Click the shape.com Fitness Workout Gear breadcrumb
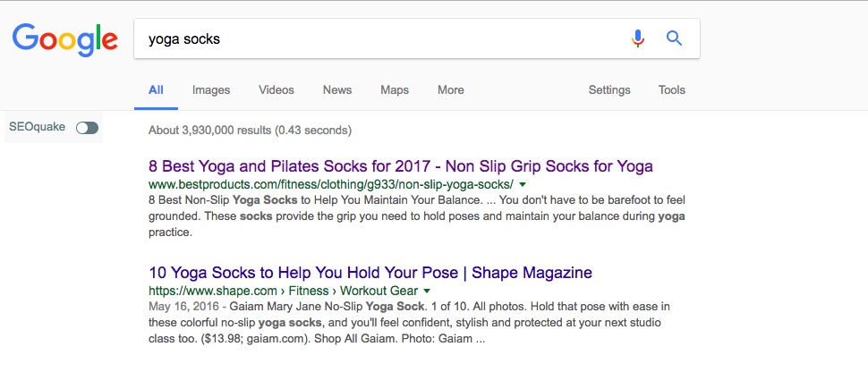Screen dimensions: 868x372 284,292
